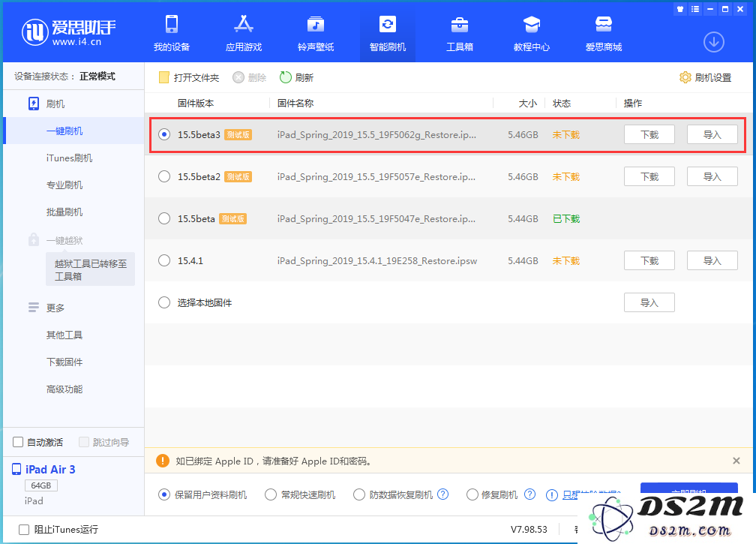The width and height of the screenshot is (756, 544).
Task: Select firmware 15.5beta2 radio button
Action: pyautogui.click(x=164, y=176)
